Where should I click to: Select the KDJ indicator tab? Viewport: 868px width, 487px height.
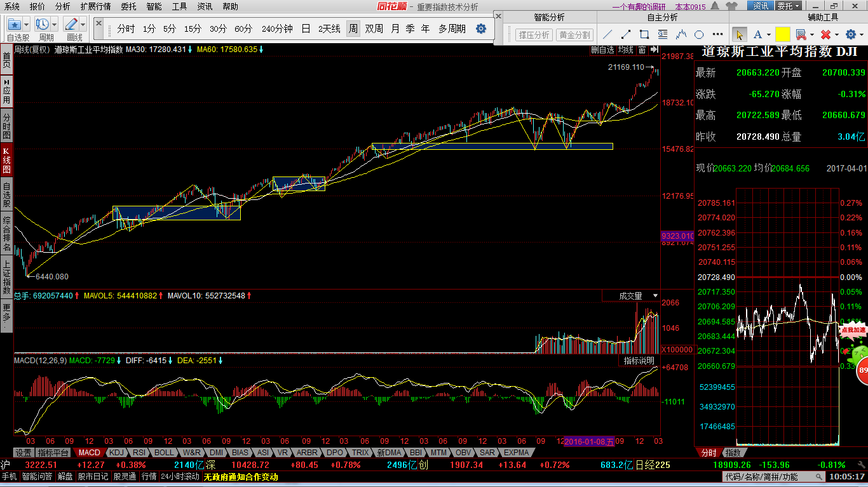(116, 453)
